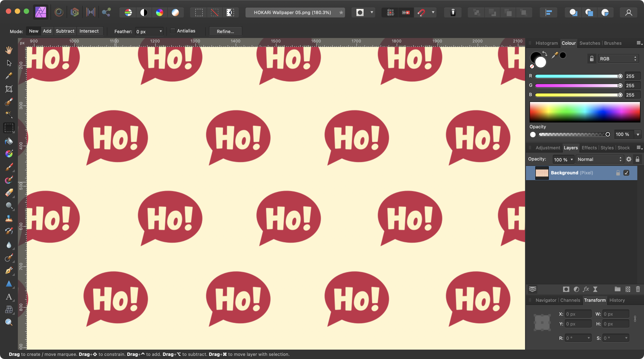The image size is (644, 359).
Task: Open the RGB colour model dropdown
Action: (x=618, y=59)
